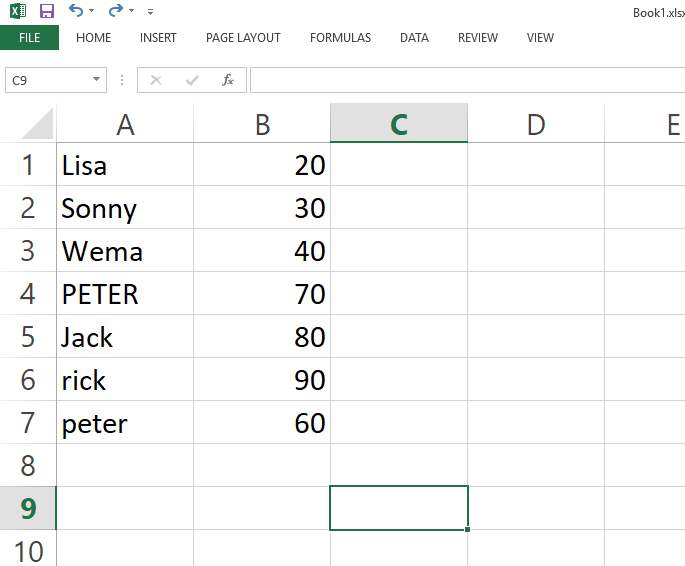Open the FORMULAS tab

(x=340, y=38)
